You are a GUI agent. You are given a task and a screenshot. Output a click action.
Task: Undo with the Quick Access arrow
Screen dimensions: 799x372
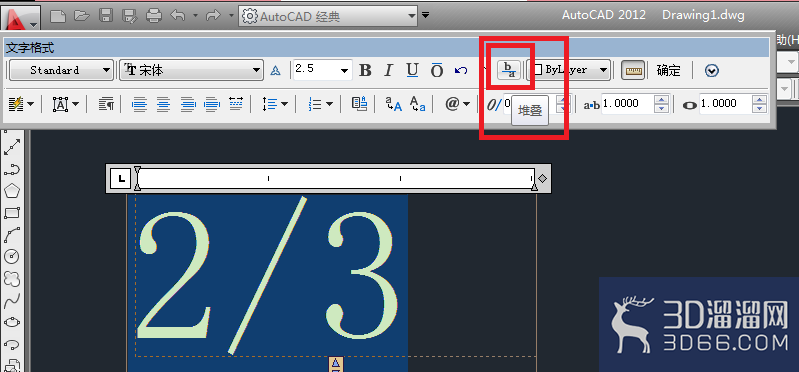(x=178, y=16)
